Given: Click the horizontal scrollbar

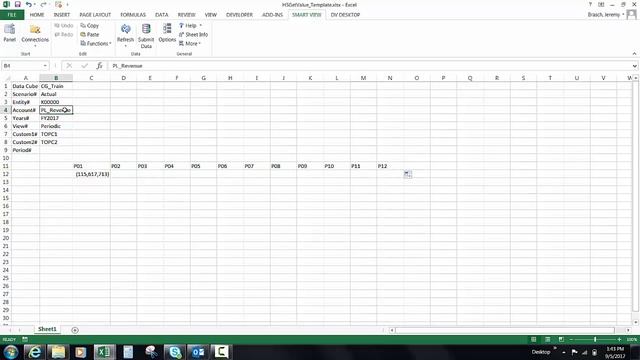Looking at the screenshot, I should pyautogui.click(x=504, y=330).
